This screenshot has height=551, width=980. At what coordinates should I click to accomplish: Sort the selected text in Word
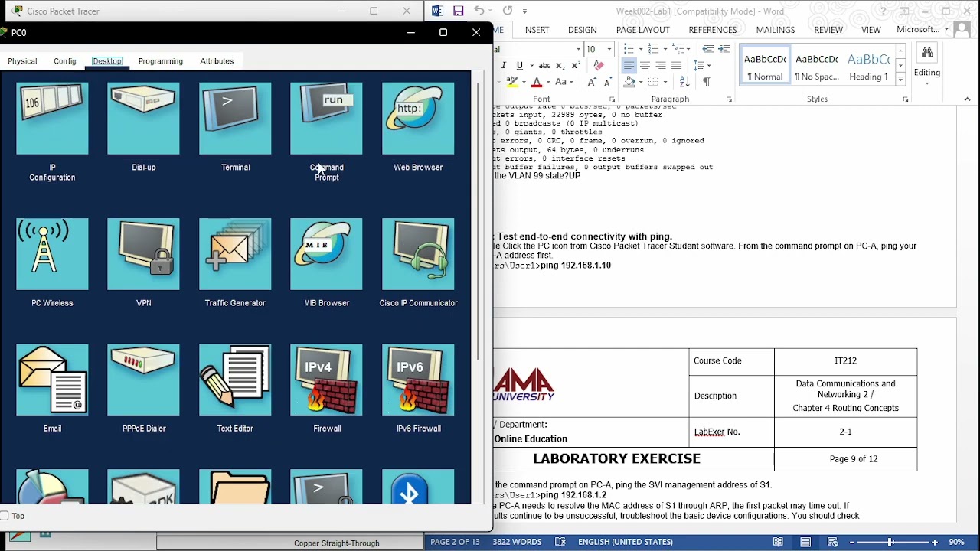point(684,82)
